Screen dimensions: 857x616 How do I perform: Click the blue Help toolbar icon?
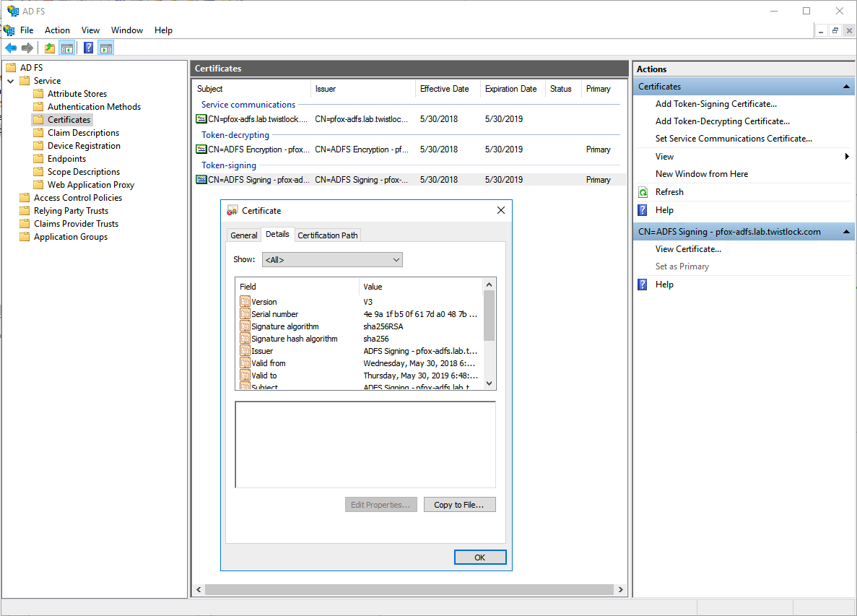[89, 48]
